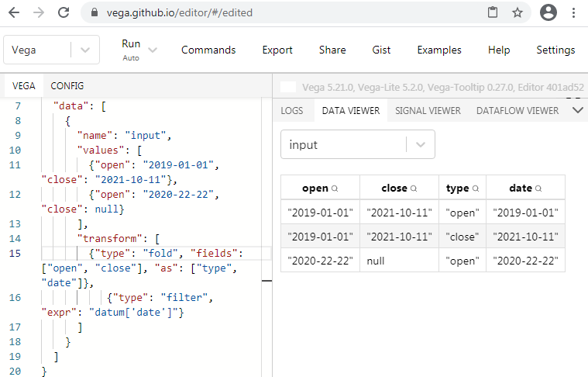Open the DATAFLOW VIEWER tab
588x377 pixels.
click(x=518, y=111)
